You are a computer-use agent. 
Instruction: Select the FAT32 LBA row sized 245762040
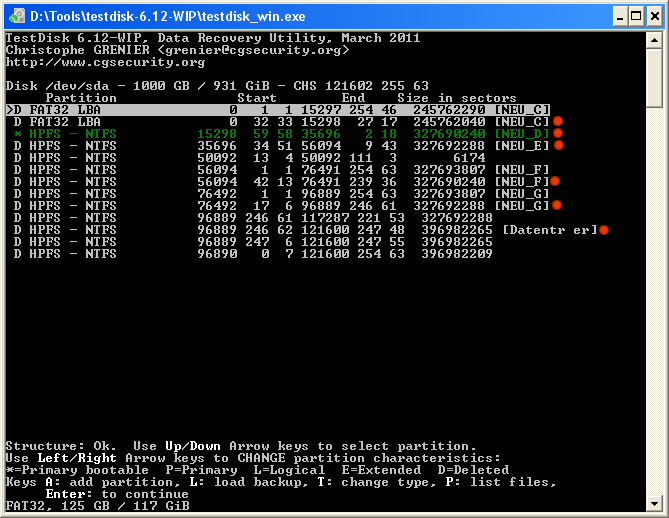pyautogui.click(x=282, y=122)
